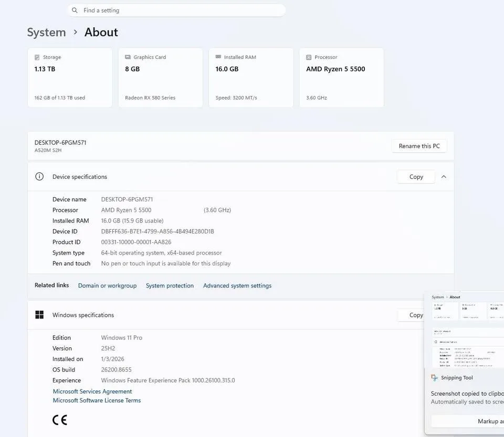Click 'A520M S2H' model text

48,150
